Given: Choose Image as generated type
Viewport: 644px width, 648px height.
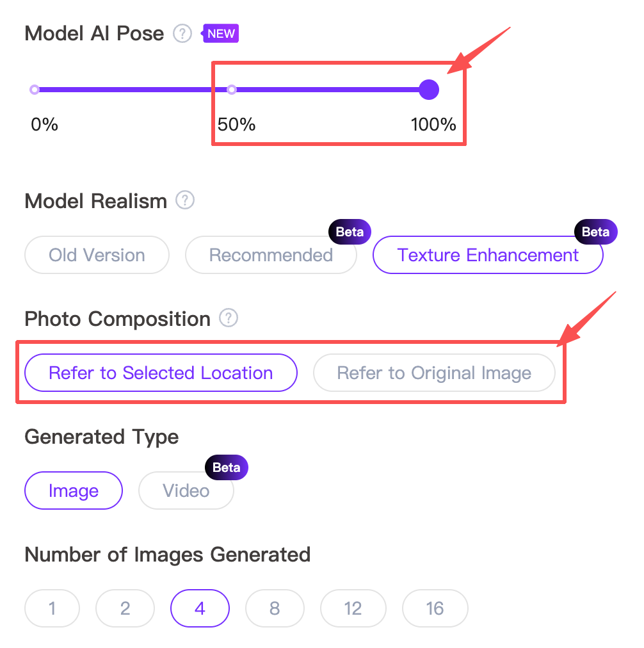Looking at the screenshot, I should tap(74, 490).
